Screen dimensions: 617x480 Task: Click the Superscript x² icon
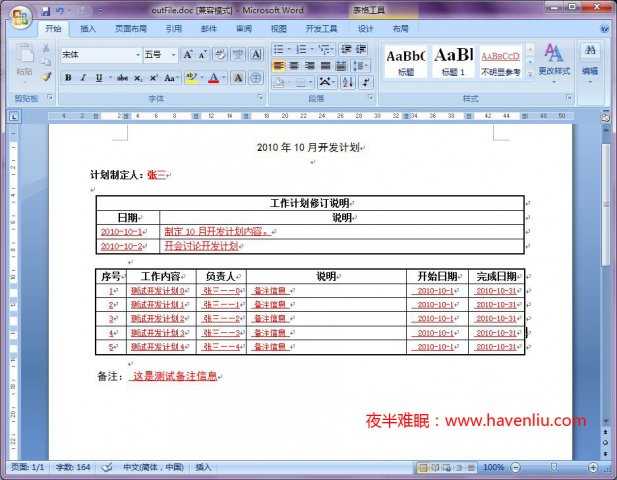point(153,78)
